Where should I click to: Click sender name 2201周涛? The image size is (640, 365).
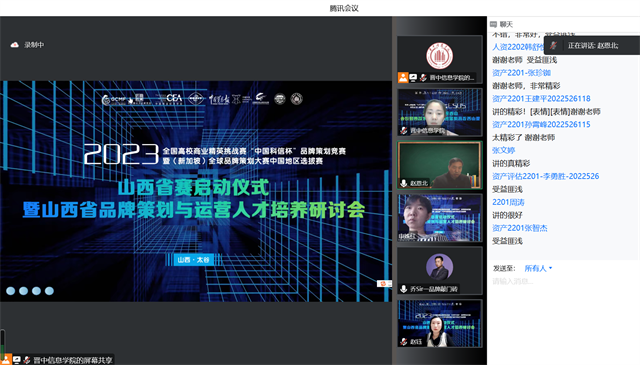(508, 202)
